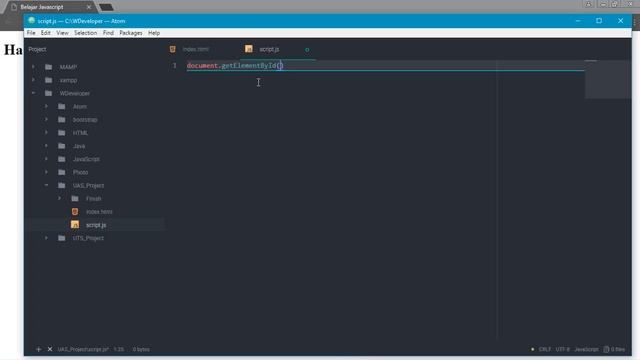Change line ending via CRLF button
The height and width of the screenshot is (360, 640).
pos(544,349)
